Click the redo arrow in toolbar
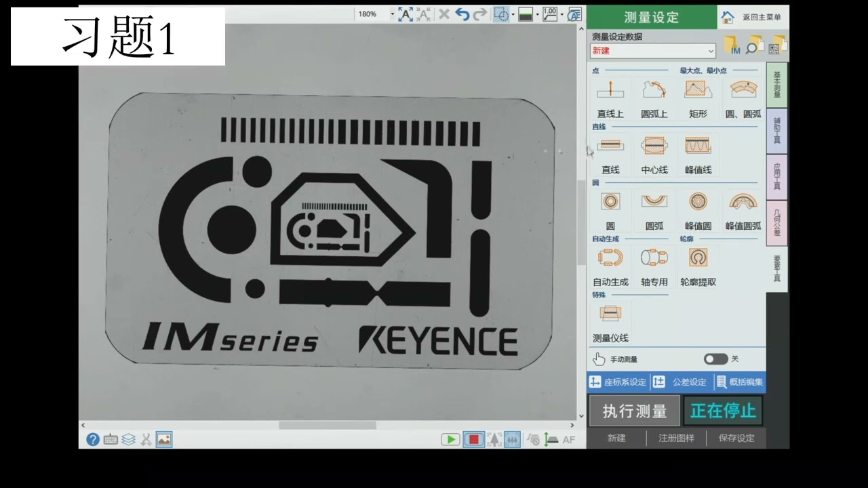Viewport: 868px width, 488px height. tap(479, 14)
